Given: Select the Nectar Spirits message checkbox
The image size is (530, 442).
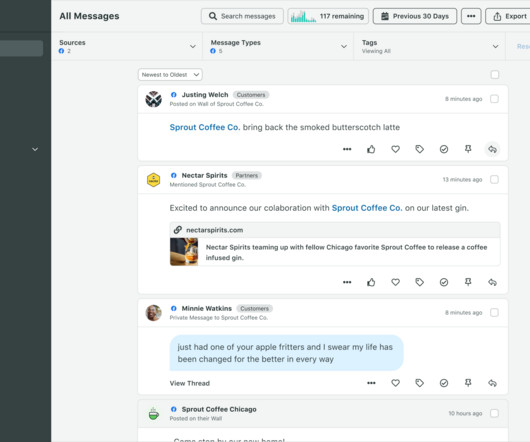Looking at the screenshot, I should click(x=494, y=179).
